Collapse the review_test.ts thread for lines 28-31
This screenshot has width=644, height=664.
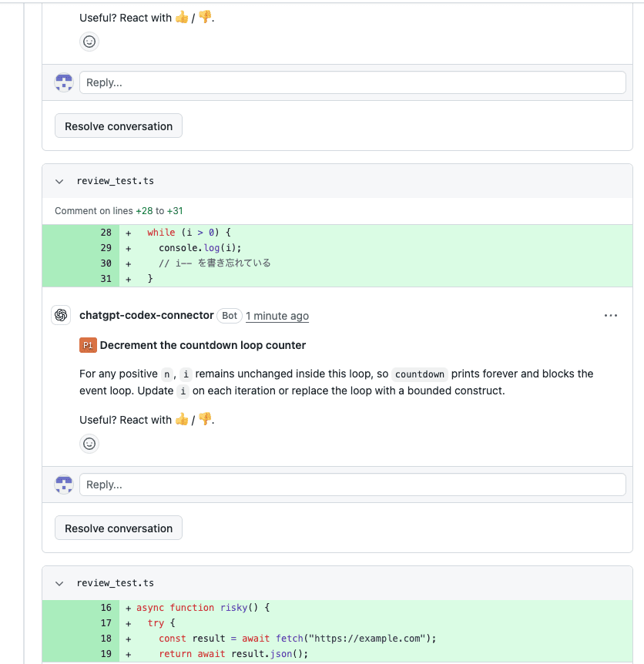[59, 181]
